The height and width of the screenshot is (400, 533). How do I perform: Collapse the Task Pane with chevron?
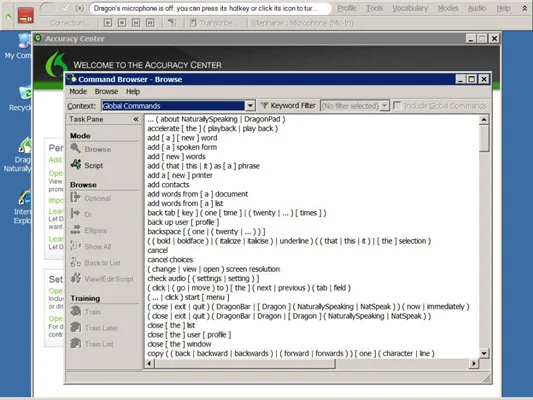click(136, 119)
